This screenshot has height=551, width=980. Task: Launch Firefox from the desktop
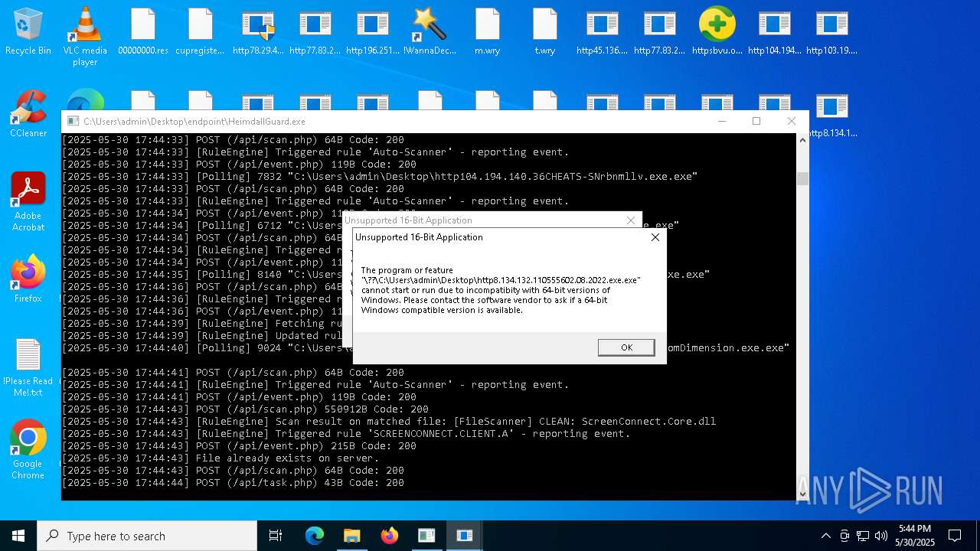[28, 279]
